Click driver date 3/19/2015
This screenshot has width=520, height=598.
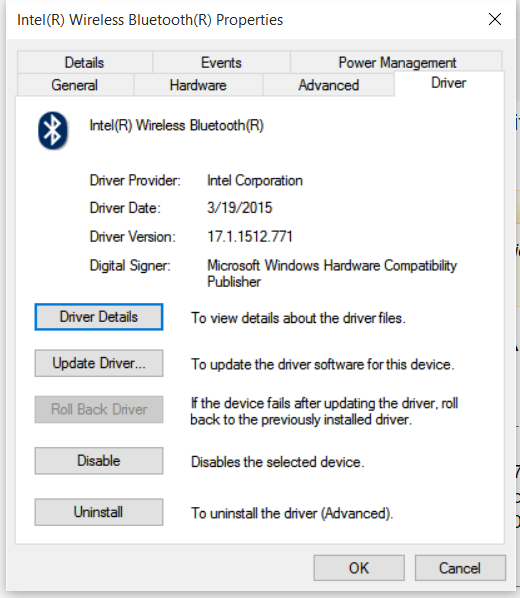tap(240, 208)
